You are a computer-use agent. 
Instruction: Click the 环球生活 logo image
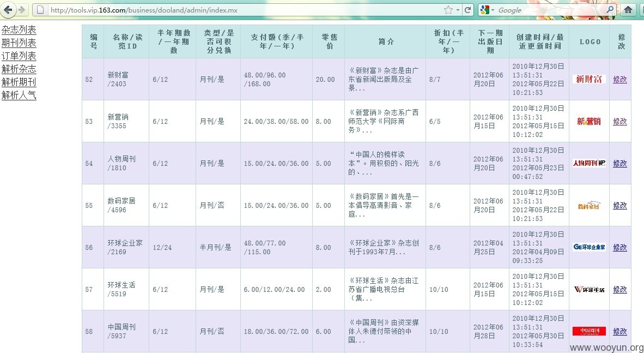point(589,289)
